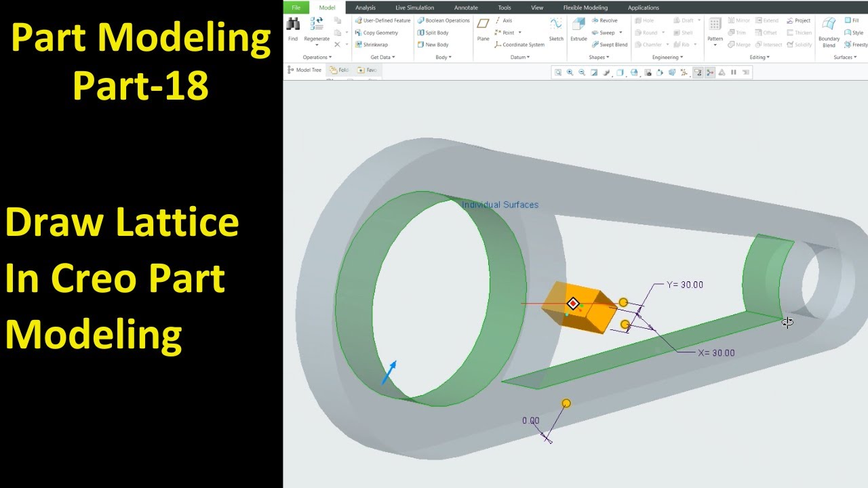Choose the Copy Geometry command
868x488 pixels.
(376, 33)
